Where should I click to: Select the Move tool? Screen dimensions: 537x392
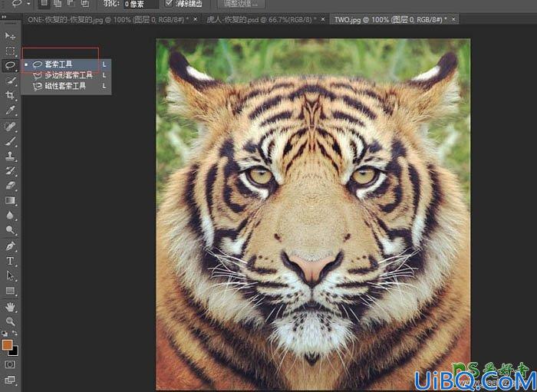coord(10,36)
